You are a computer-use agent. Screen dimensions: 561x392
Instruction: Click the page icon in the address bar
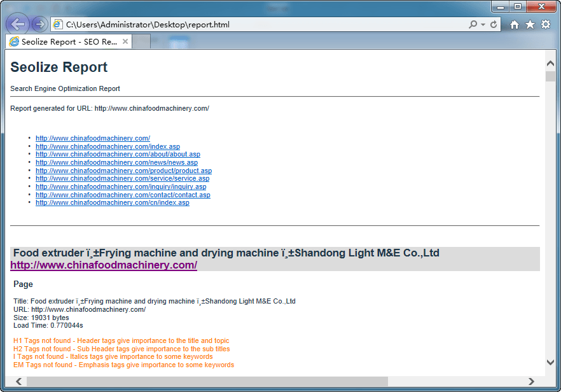point(57,24)
